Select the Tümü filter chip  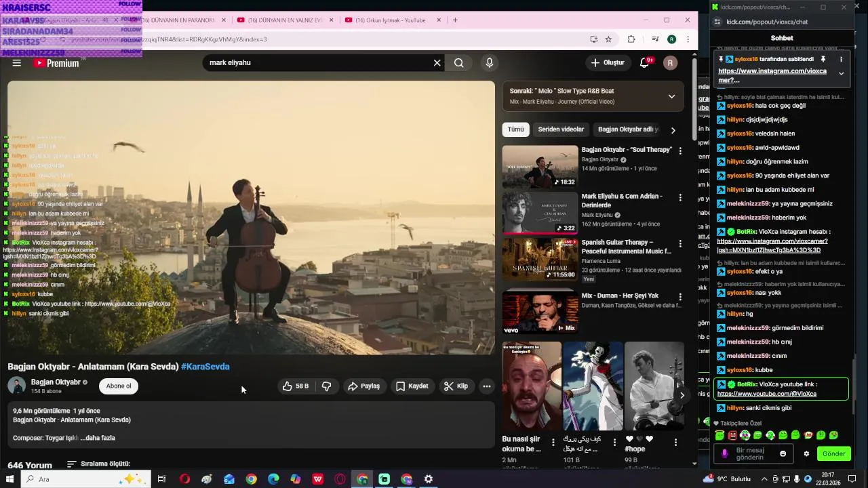coord(516,129)
